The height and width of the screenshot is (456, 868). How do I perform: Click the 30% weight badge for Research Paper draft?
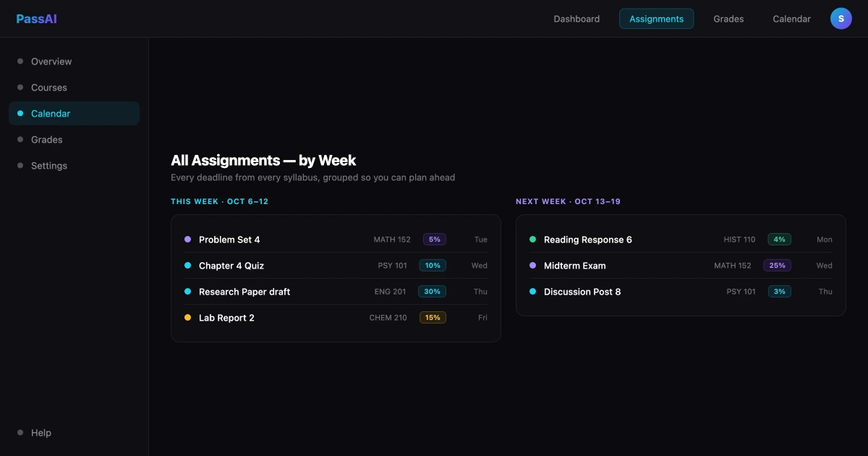(433, 292)
